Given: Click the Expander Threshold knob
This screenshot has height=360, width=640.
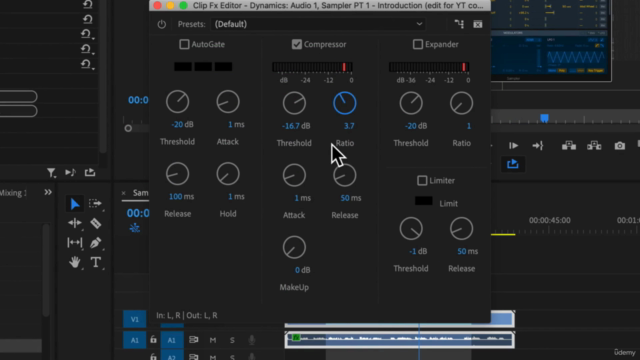Looking at the screenshot, I should [x=411, y=103].
